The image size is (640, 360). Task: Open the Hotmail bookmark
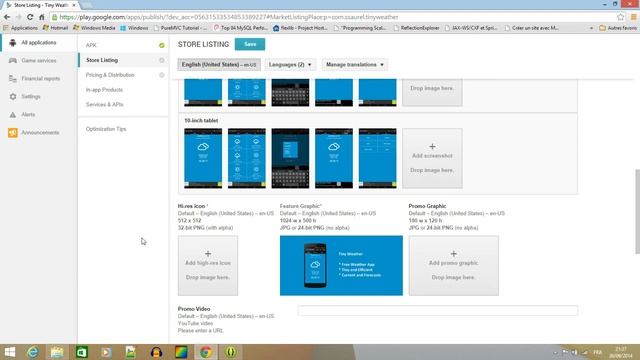pos(56,28)
